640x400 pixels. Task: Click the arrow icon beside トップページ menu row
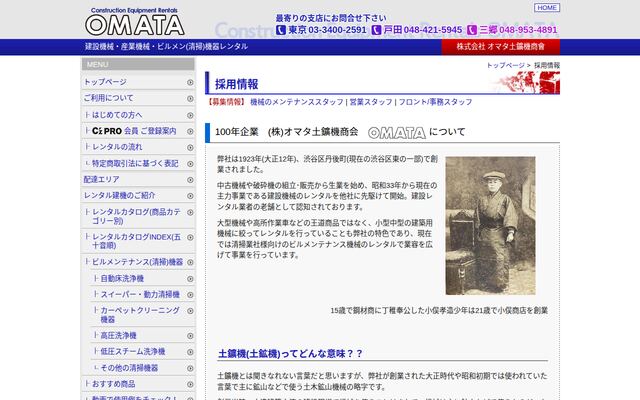pyautogui.click(x=190, y=82)
